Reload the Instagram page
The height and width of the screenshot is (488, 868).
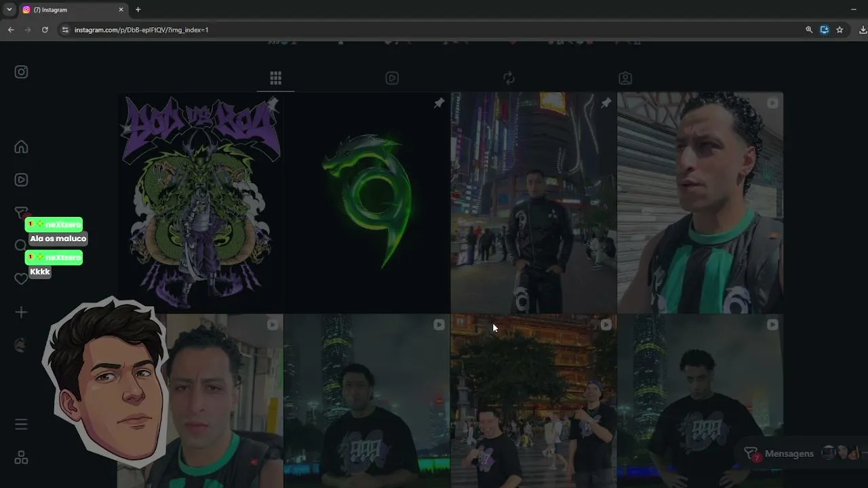(x=45, y=30)
